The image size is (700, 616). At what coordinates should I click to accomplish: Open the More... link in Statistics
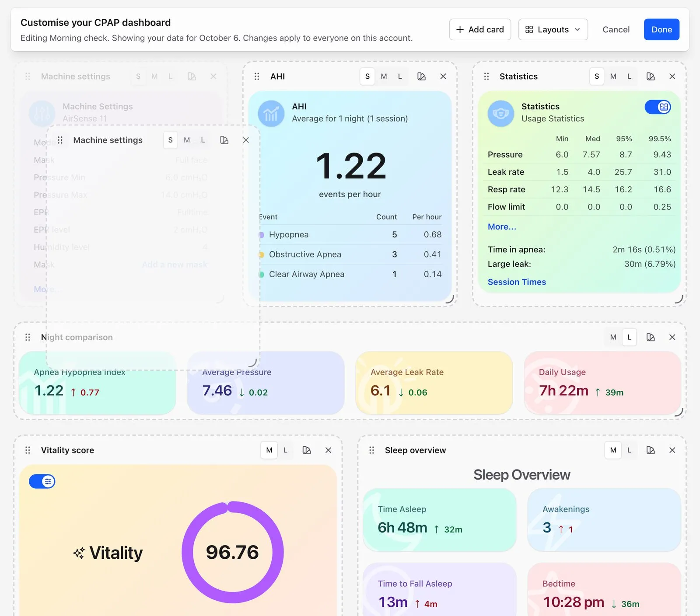(502, 226)
